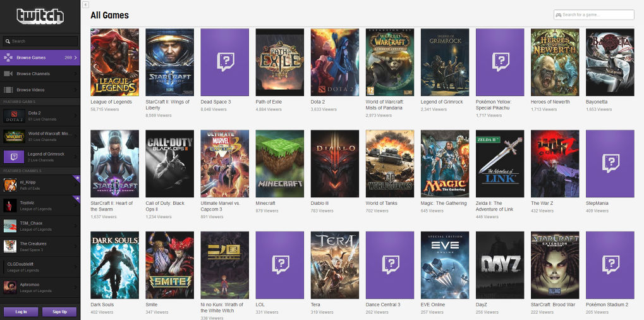Click the film icon beside Browse Videos

point(8,90)
